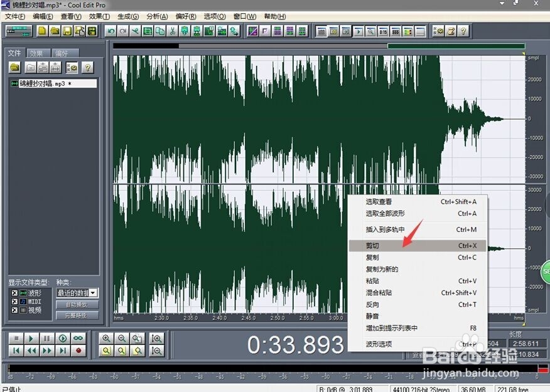The image size is (550, 392).
Task: Click the Zoom Out Full magnifier icon
Action: [x=137, y=339]
